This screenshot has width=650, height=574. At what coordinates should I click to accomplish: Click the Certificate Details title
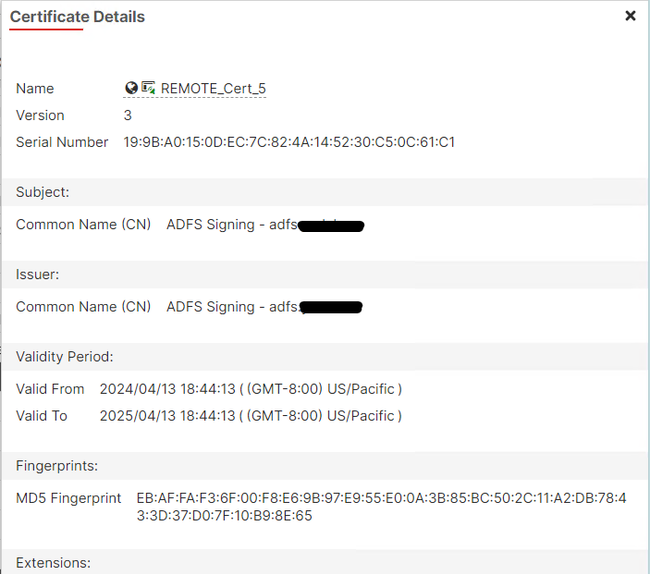(x=77, y=17)
